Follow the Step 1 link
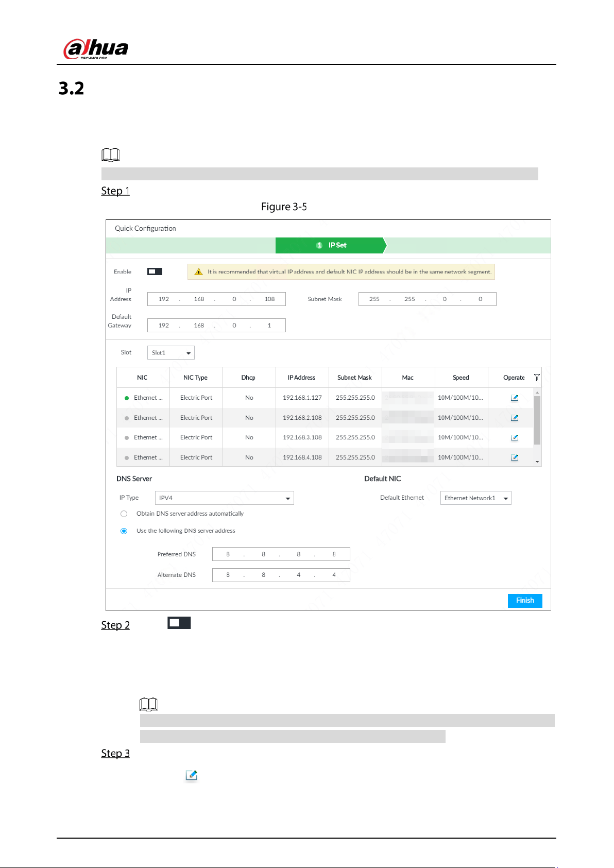The height and width of the screenshot is (868, 614). click(115, 191)
